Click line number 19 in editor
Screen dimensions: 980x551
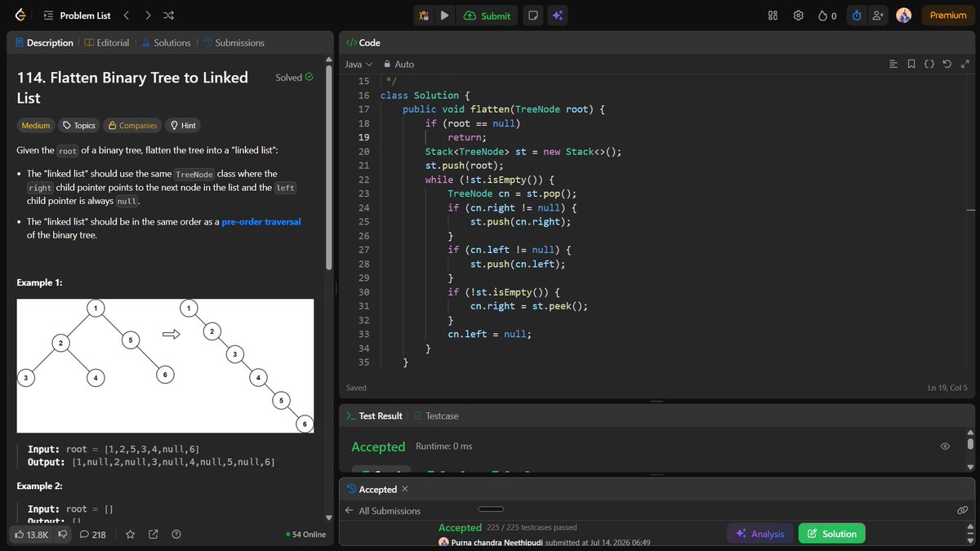(x=363, y=137)
